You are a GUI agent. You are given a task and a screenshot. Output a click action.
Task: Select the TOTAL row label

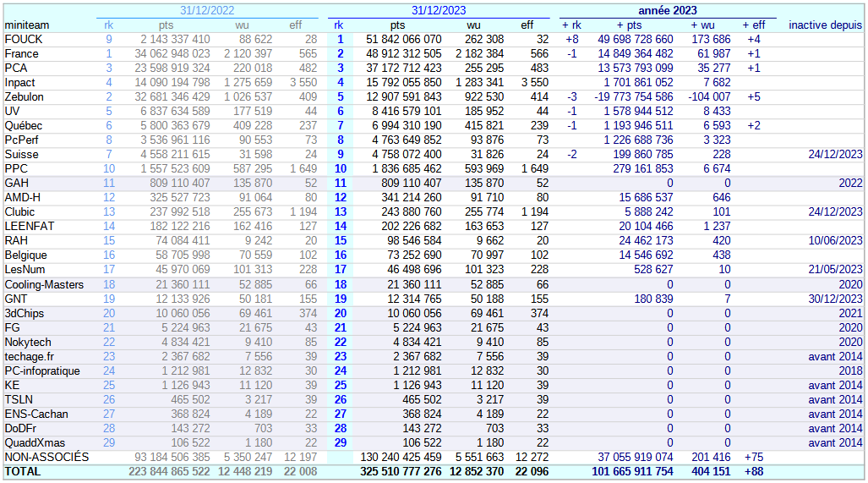coord(22,472)
